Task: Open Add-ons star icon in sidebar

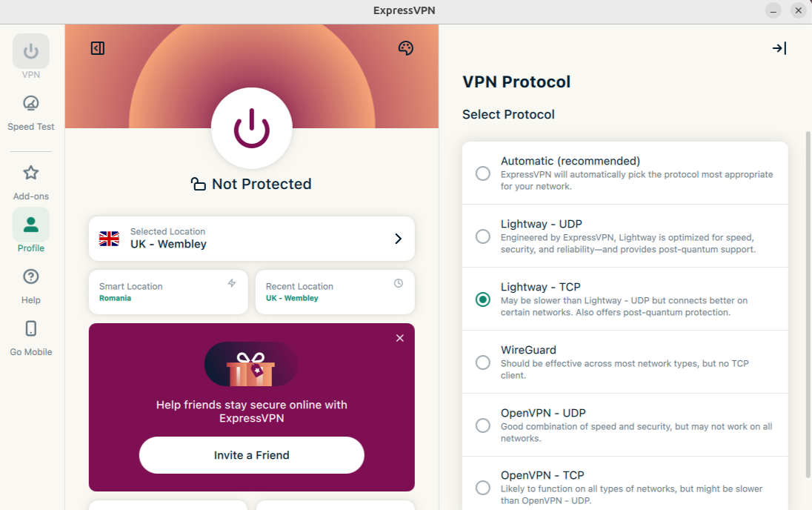Action: [x=31, y=173]
